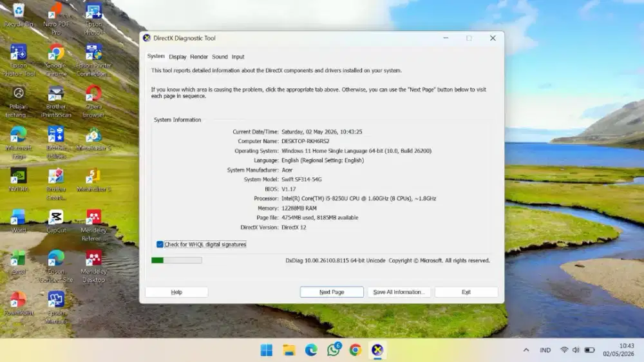Select system model Swift SF314-54G text
The height and width of the screenshot is (362, 644).
[x=301, y=179]
